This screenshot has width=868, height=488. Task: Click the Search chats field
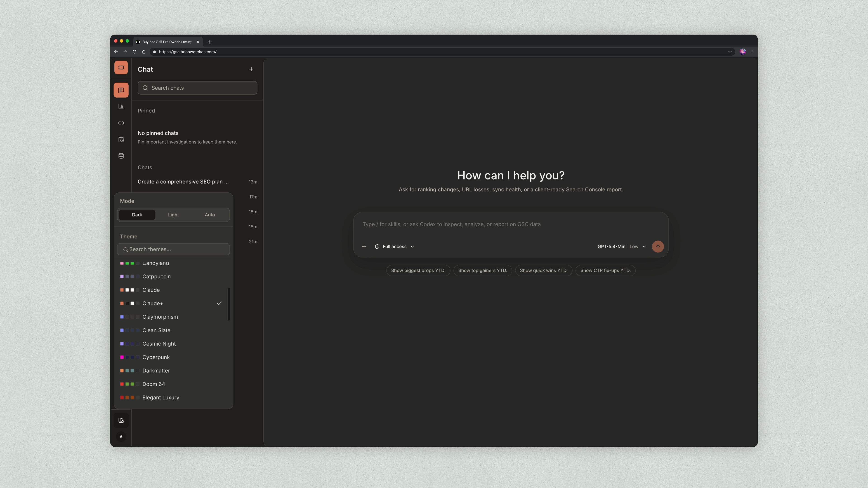coord(198,88)
